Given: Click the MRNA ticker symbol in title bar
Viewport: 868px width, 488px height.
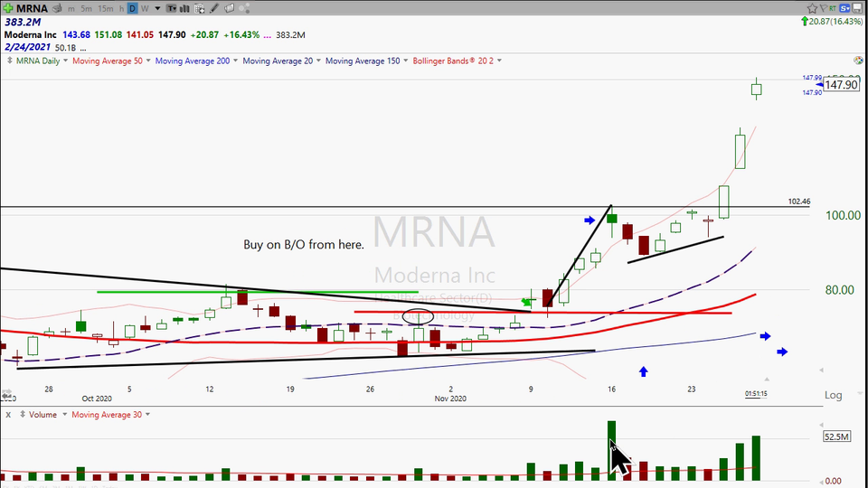Looking at the screenshot, I should tap(32, 8).
